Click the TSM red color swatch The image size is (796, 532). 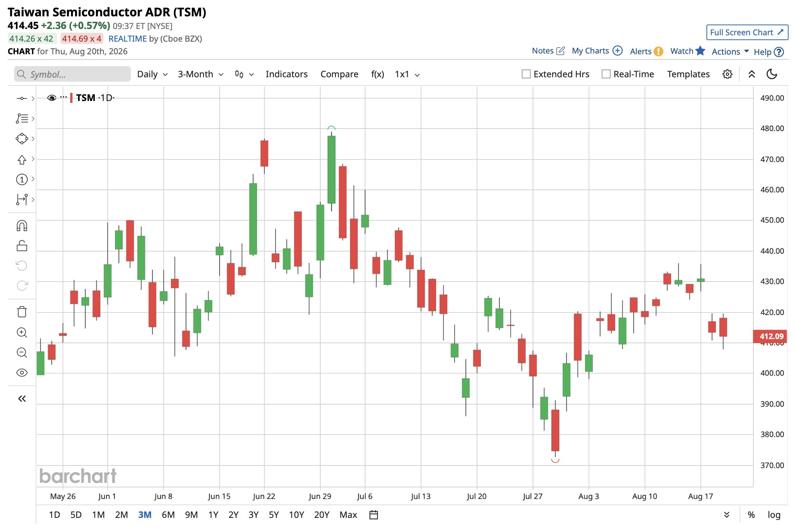coord(71,98)
